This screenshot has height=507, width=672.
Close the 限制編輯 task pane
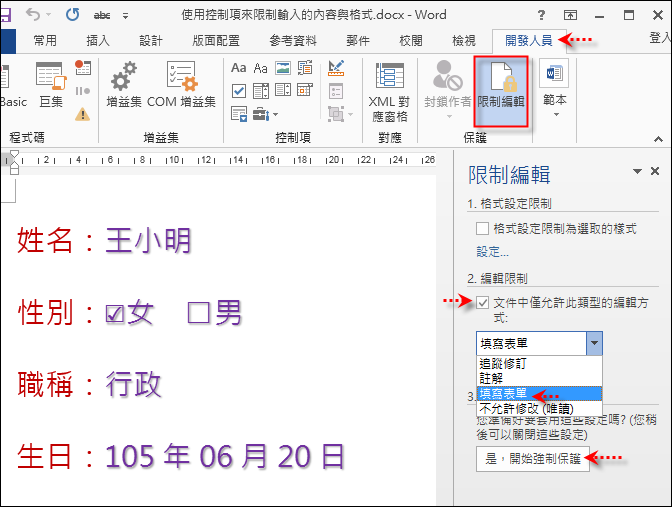[x=655, y=171]
